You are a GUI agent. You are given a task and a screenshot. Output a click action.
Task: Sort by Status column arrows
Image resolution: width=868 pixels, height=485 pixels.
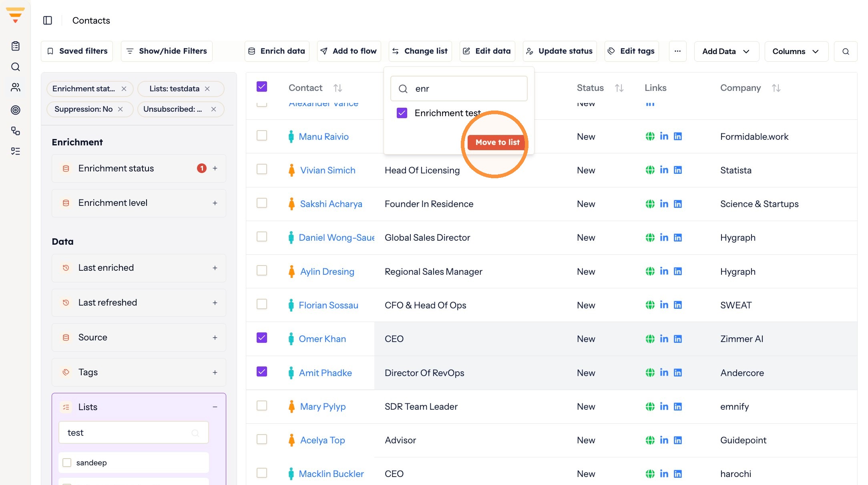tap(619, 88)
